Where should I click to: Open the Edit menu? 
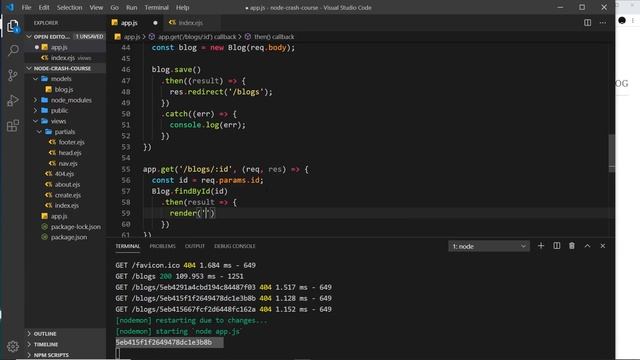[x=44, y=7]
